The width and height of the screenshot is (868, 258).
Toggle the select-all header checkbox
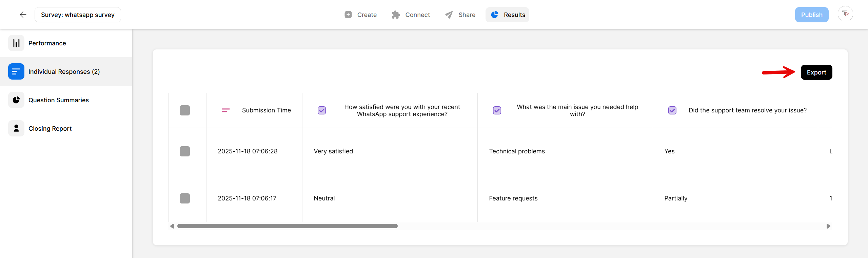point(185,110)
